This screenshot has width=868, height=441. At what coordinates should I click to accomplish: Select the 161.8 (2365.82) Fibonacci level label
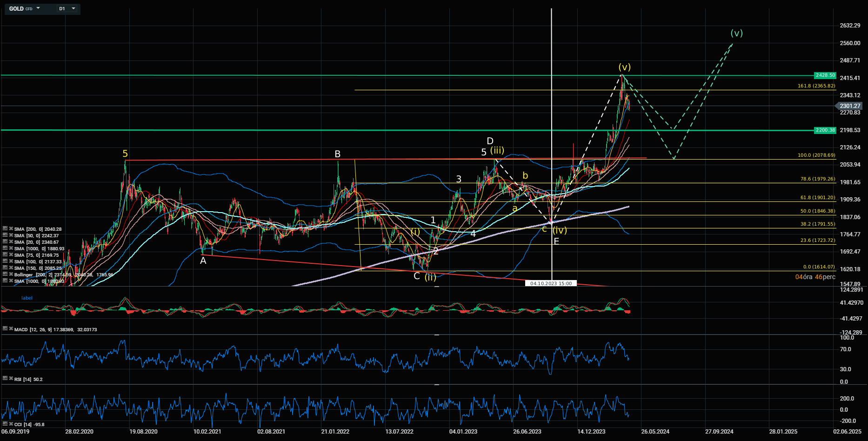[816, 86]
